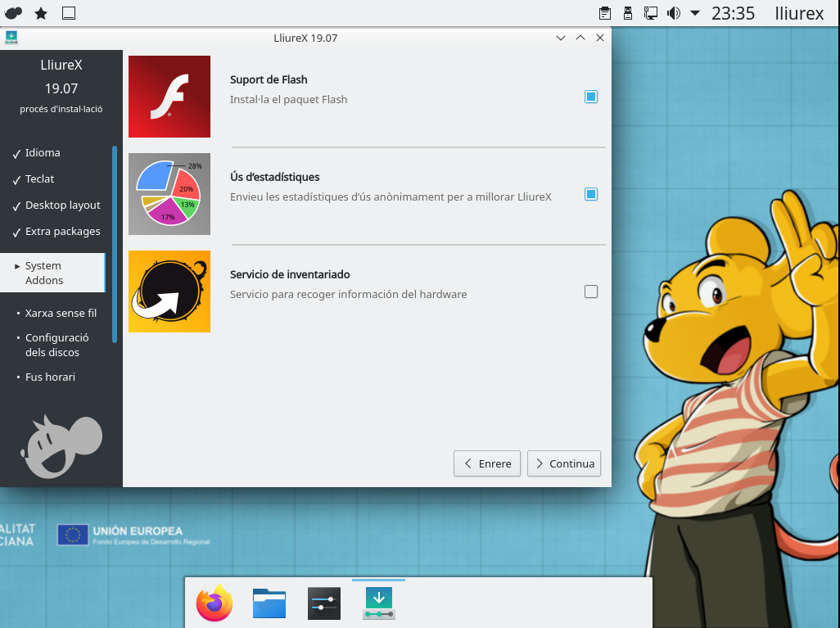The image size is (840, 628).
Task: Click the star favorites icon in top panel
Action: (41, 13)
